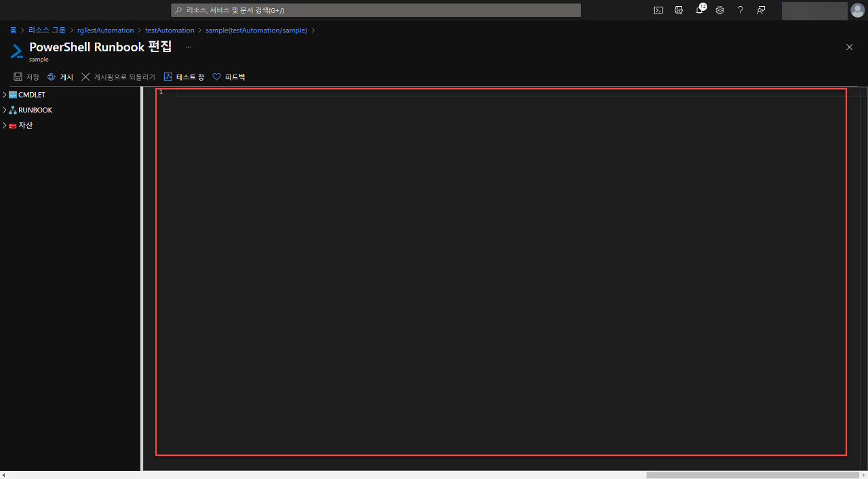Click the RUNBOOK hierarchy icon
Viewport: 868px width, 479px height.
12,110
